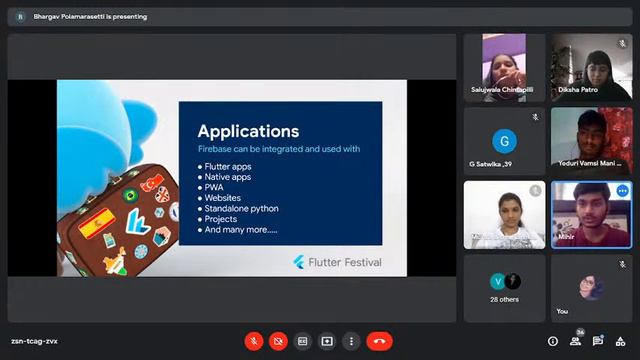
Task: Click the Spain flag sticker on the suitcase
Action: tap(97, 223)
